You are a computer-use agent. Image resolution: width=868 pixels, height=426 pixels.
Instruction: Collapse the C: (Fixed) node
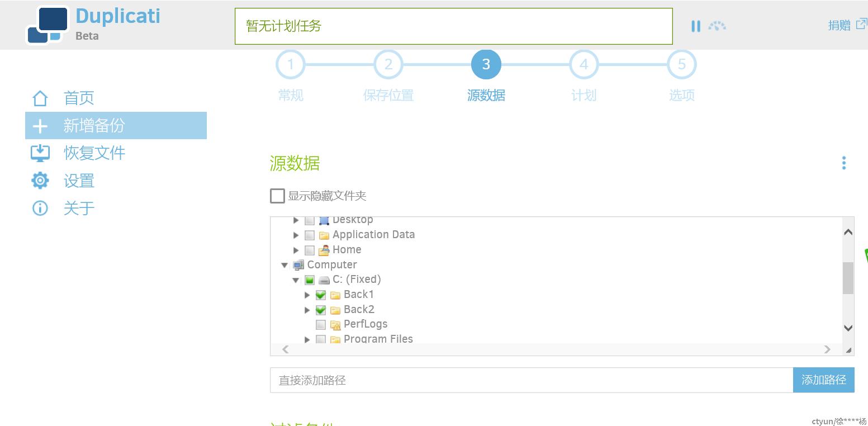tap(296, 281)
